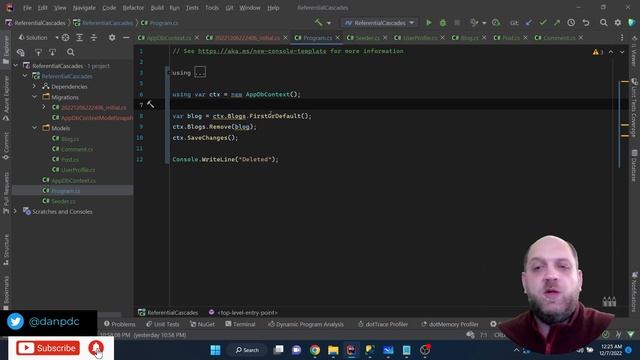Collapse the Migrations folder
Screen dimensions: 640x360
click(35, 97)
